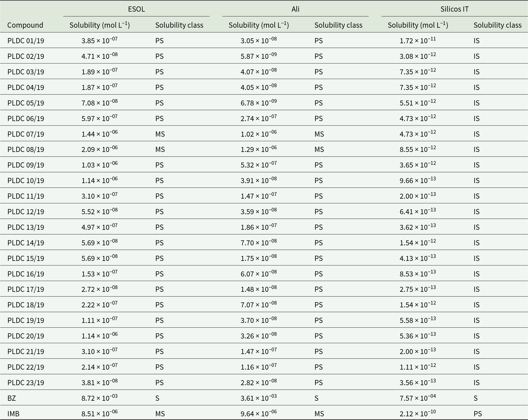Select the PLDC 09/19 compound name

(26, 165)
